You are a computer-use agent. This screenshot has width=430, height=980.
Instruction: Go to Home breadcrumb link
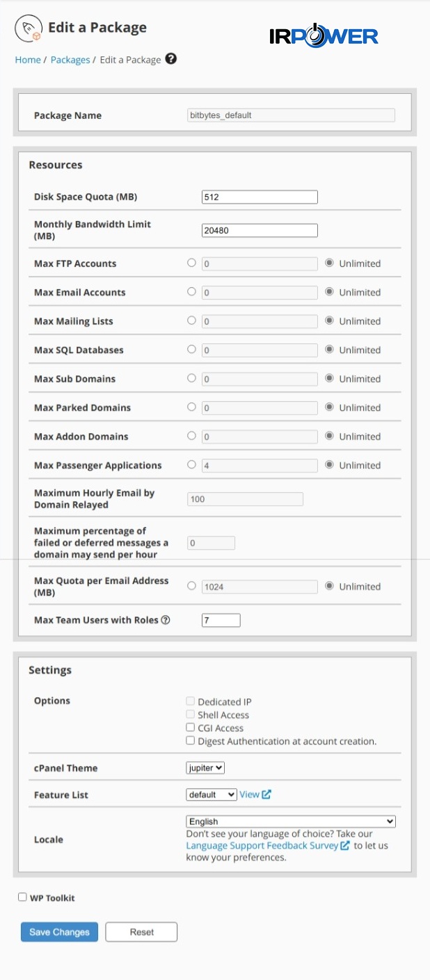[28, 60]
